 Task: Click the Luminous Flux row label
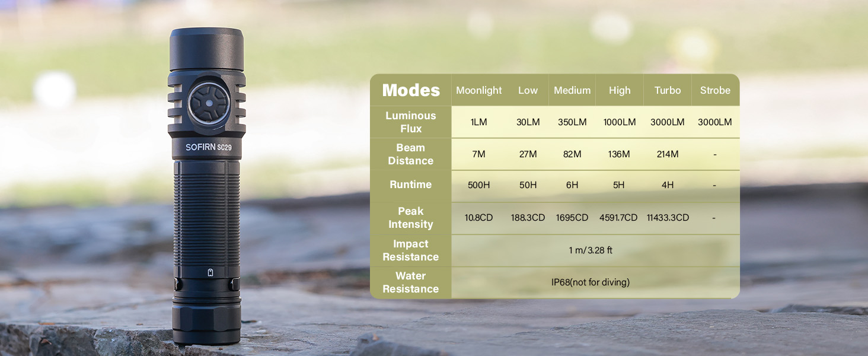click(411, 122)
